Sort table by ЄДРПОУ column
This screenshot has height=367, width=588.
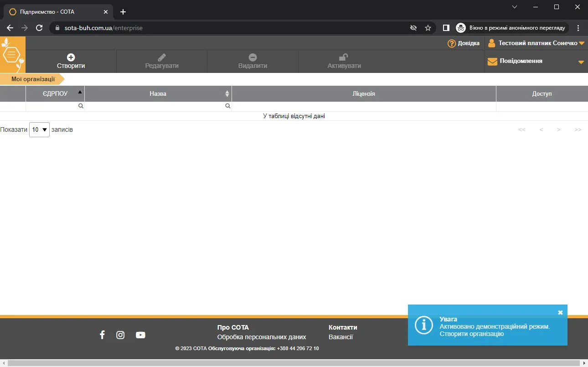(55, 93)
